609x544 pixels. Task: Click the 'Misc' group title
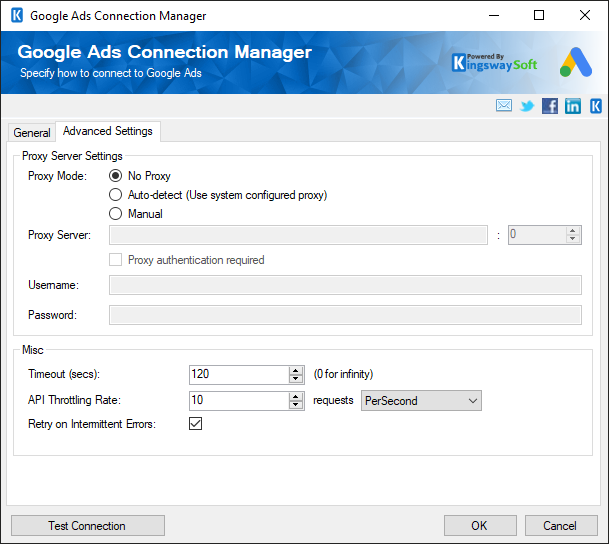(x=33, y=350)
